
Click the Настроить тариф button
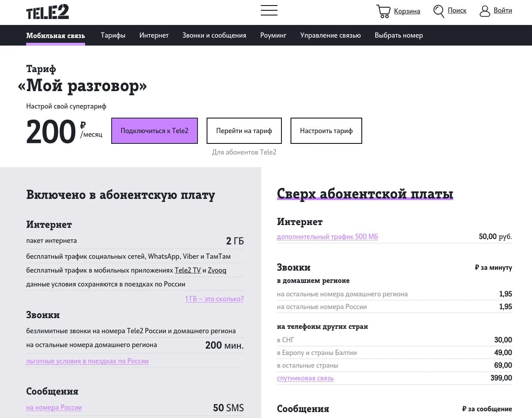coord(326,131)
